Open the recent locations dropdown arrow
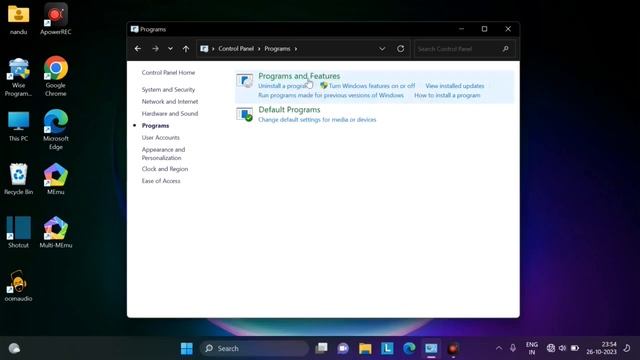 point(170,49)
